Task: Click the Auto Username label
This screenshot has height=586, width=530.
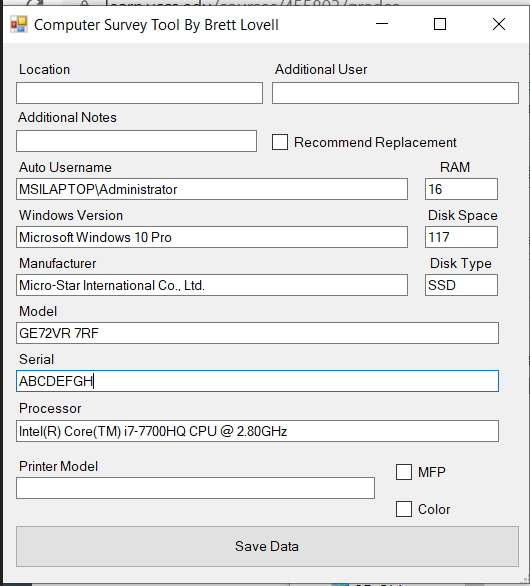Action: click(65, 167)
